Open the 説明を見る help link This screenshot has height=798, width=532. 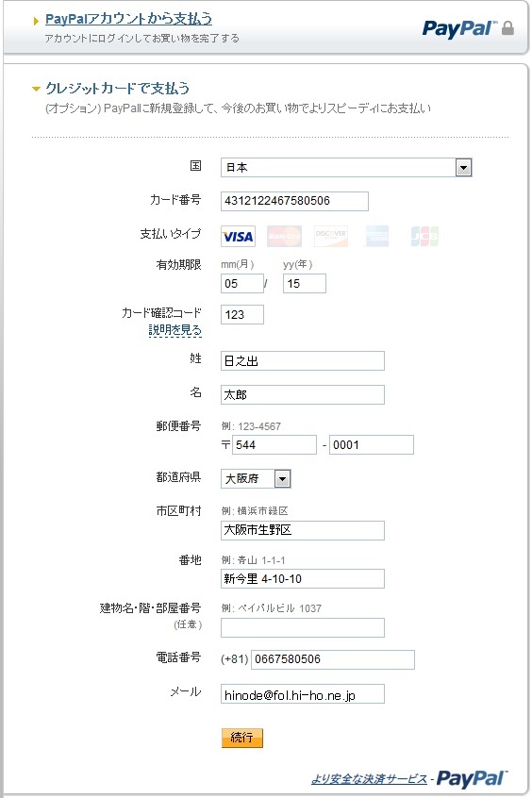pos(175,330)
